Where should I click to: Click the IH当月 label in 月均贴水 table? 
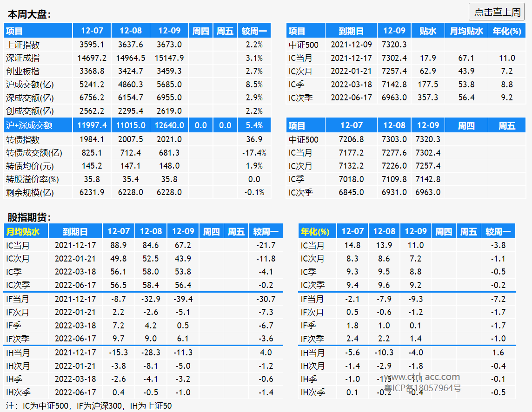tap(18, 353)
